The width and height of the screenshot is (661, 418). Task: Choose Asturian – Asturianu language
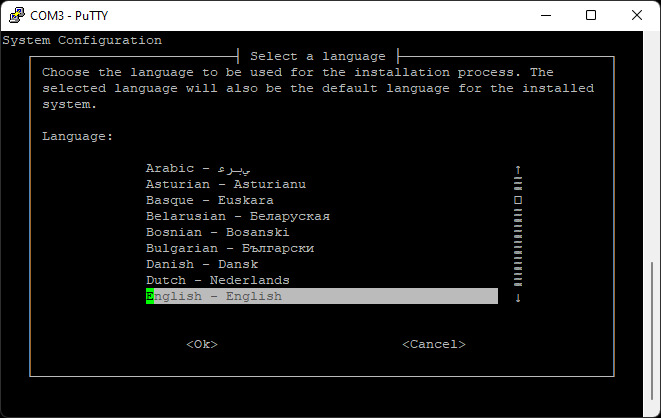coord(225,185)
